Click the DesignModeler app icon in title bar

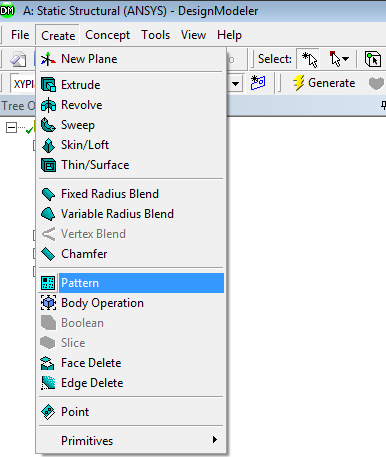7,11
